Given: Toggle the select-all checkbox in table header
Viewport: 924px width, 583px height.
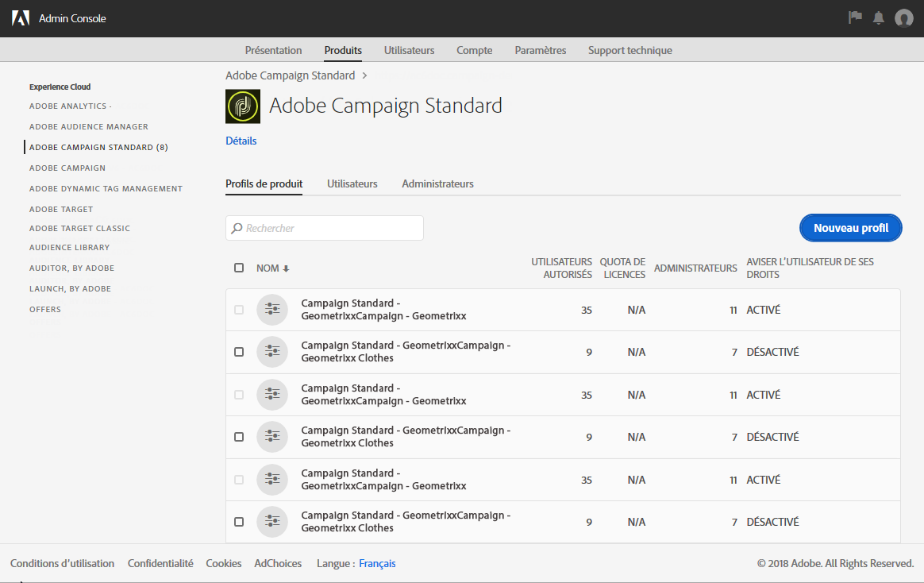Looking at the screenshot, I should point(239,268).
